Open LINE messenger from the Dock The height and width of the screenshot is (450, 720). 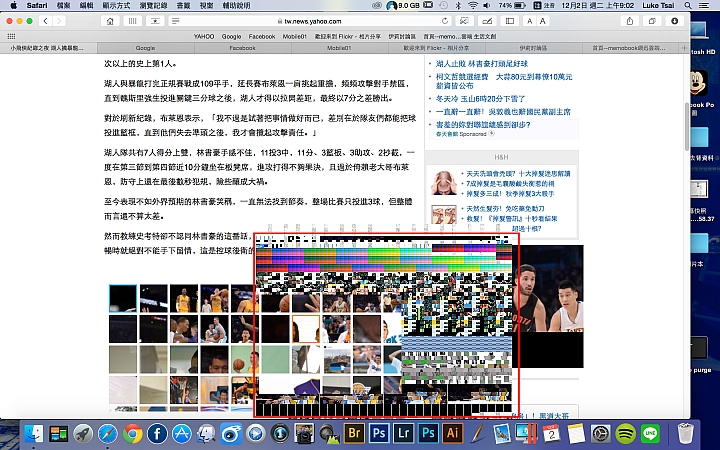coord(650,433)
